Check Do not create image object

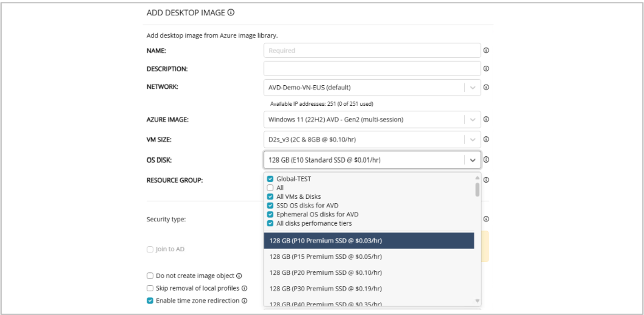[x=150, y=276]
